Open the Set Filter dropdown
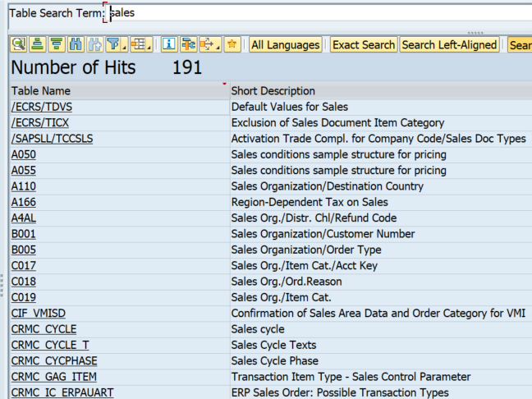This screenshot has width=532, height=399. (x=116, y=45)
